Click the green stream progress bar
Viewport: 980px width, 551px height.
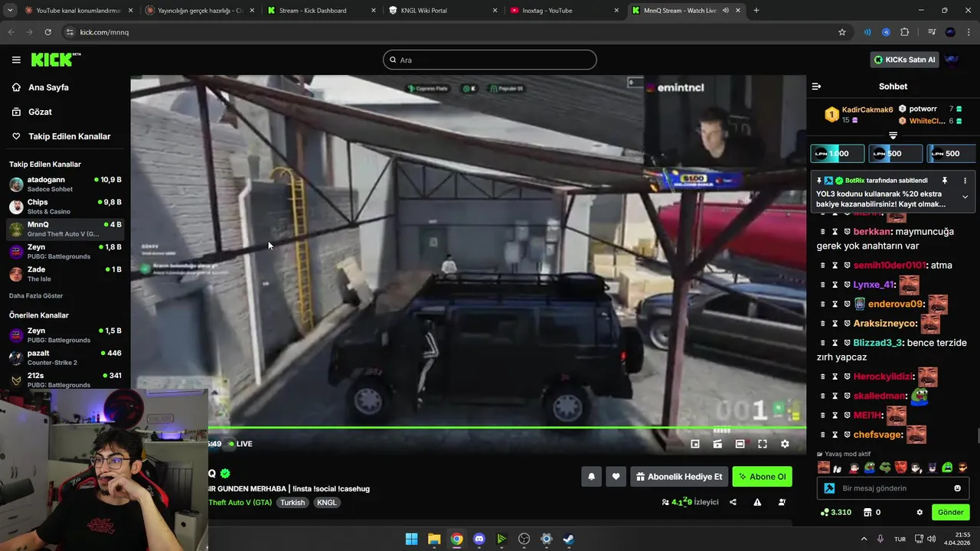pos(507,428)
